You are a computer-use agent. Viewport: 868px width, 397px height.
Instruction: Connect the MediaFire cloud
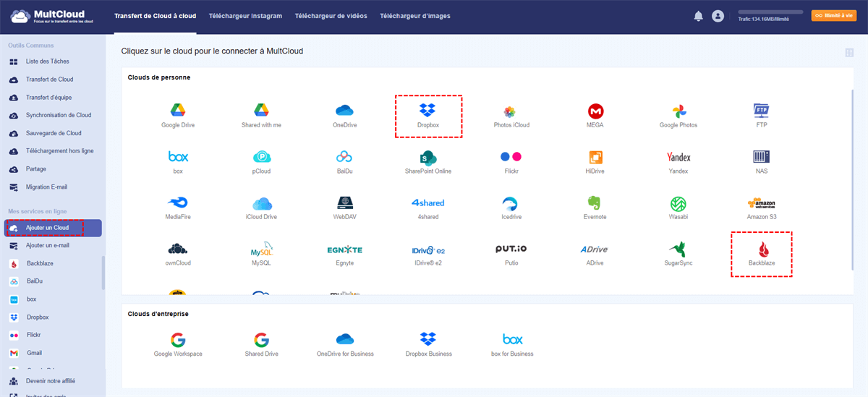178,203
